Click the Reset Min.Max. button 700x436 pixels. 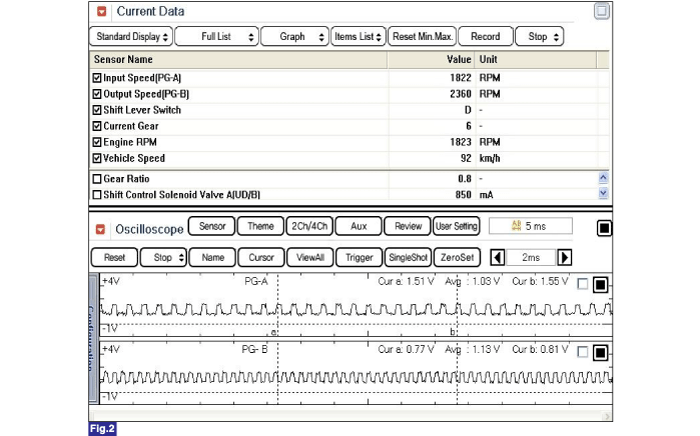(x=421, y=37)
